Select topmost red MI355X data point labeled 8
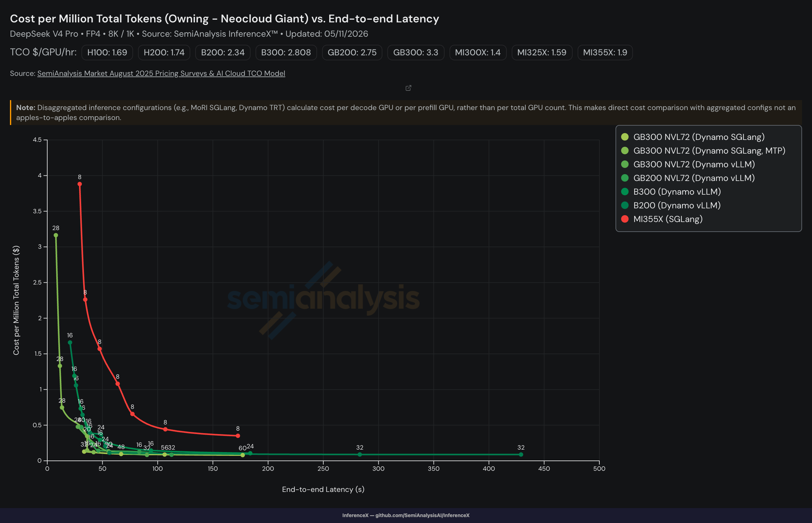The width and height of the screenshot is (812, 523). click(x=80, y=184)
